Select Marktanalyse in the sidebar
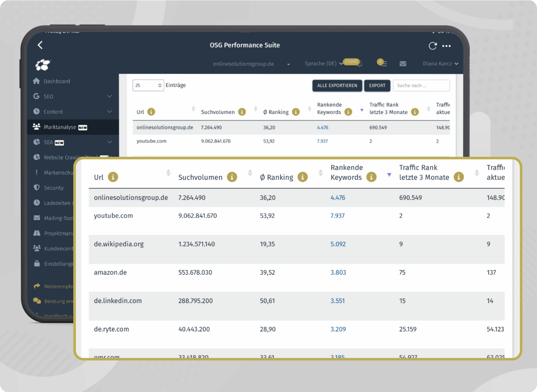This screenshot has height=392, width=537. click(x=73, y=127)
